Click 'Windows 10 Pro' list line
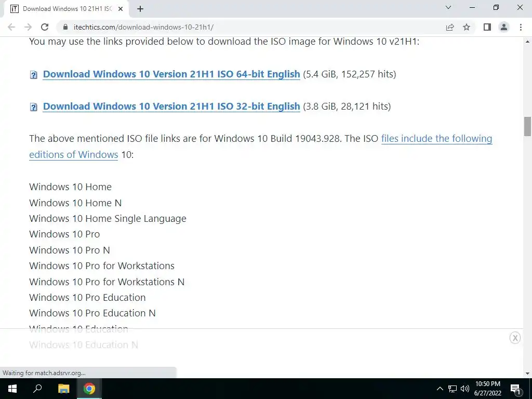This screenshot has width=532, height=399. (64, 234)
